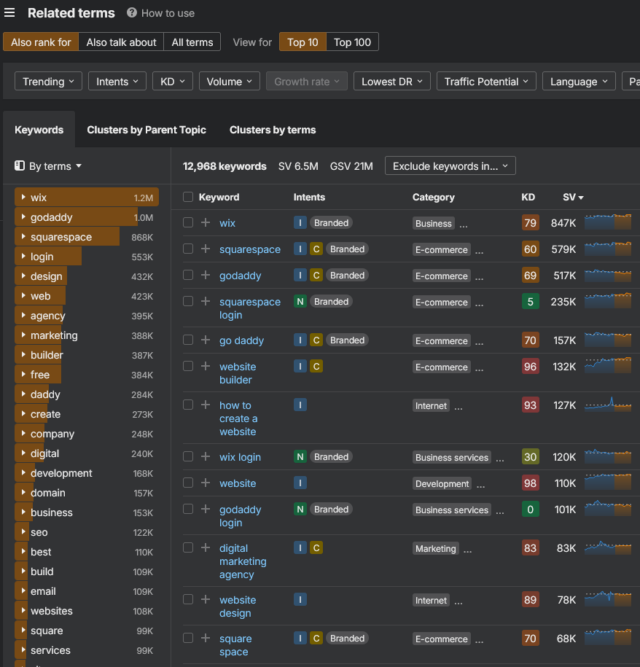Open the Trending filter dropdown

click(48, 81)
